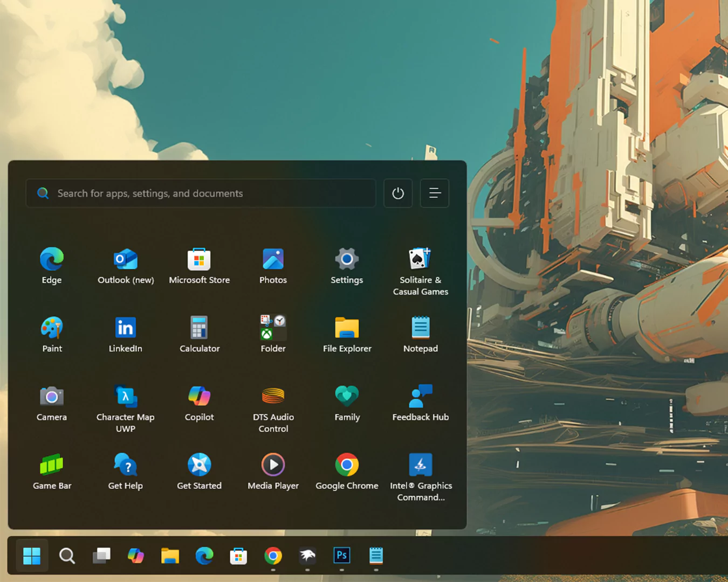Open File Explorer from Start menu grid
The height and width of the screenshot is (582, 728).
point(347,334)
